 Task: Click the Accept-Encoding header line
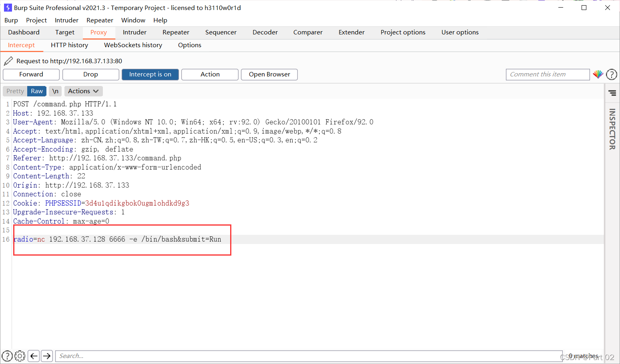73,149
